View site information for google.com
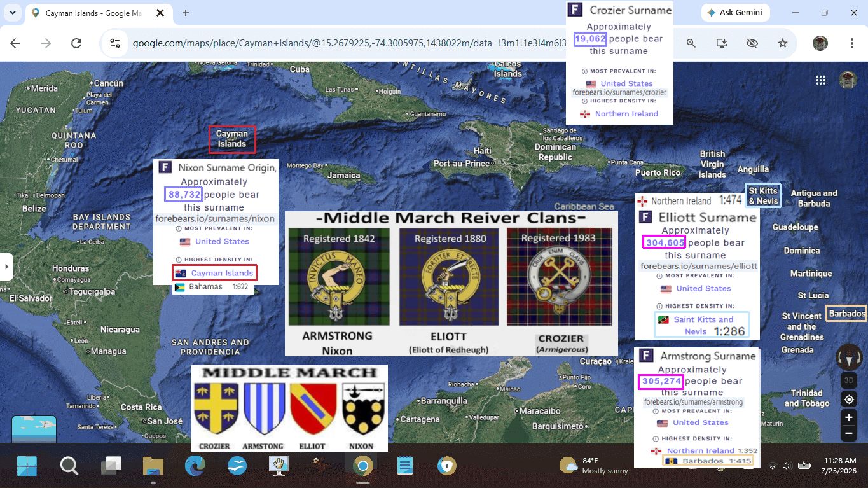This screenshot has width=868, height=488. click(115, 43)
